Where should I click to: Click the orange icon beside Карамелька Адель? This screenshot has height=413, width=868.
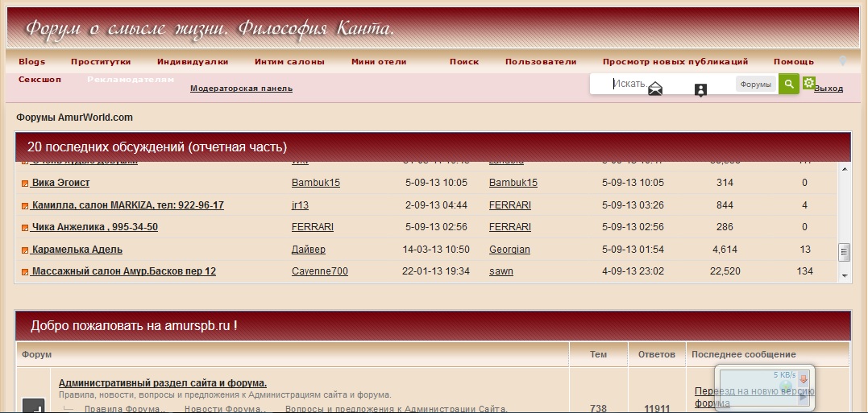[25, 250]
